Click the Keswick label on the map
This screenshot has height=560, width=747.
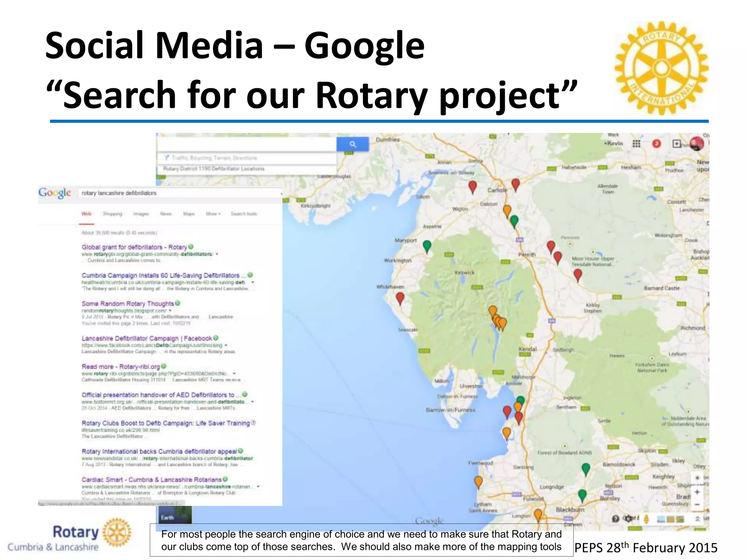(x=465, y=273)
